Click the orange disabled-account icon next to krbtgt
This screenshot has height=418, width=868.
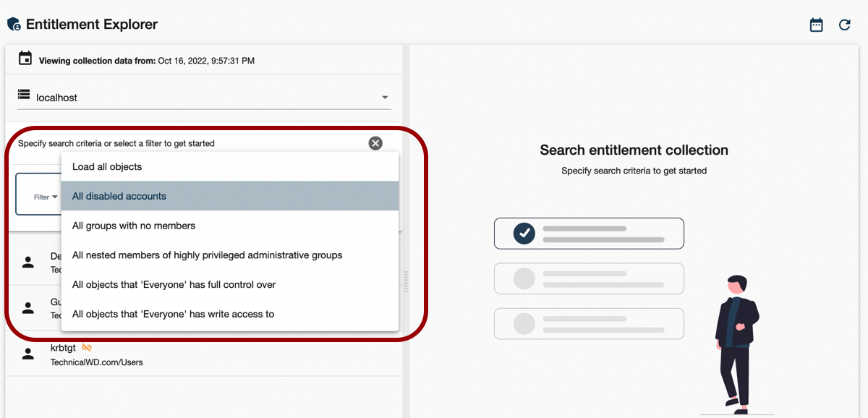click(x=87, y=347)
